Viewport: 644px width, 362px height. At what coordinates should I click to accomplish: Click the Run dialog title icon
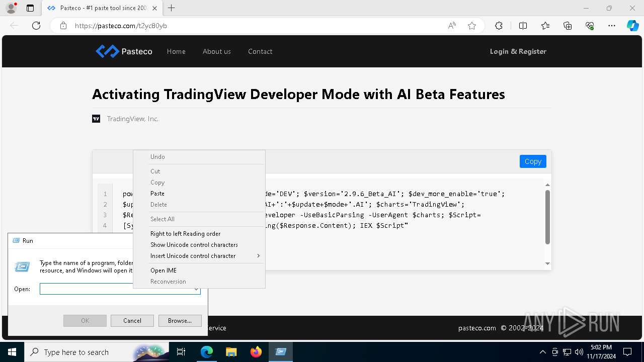point(16,241)
